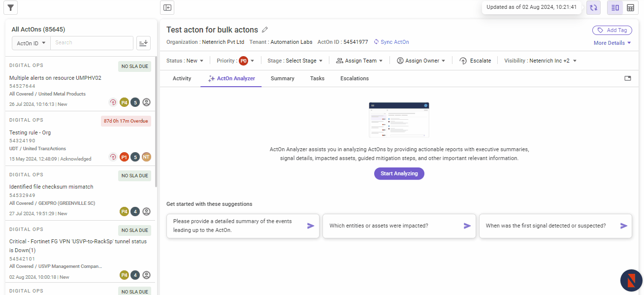
Task: Click the P1 priority badge
Action: pyautogui.click(x=124, y=157)
